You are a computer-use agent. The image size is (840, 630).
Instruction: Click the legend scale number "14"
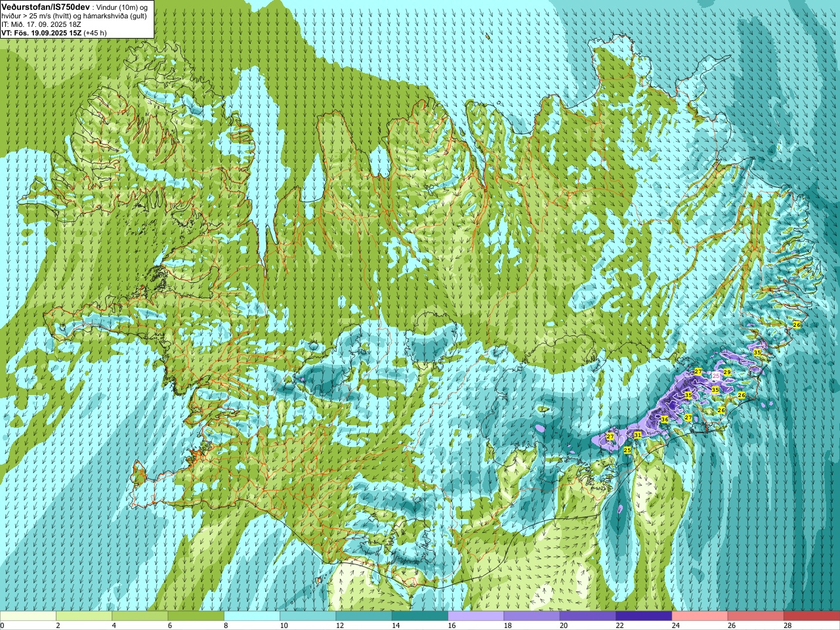[396, 625]
